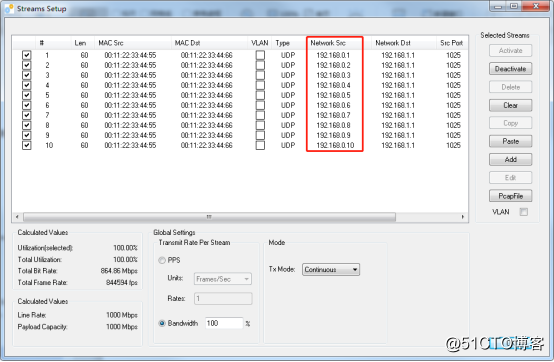Open the PcapFile button

click(x=511, y=196)
